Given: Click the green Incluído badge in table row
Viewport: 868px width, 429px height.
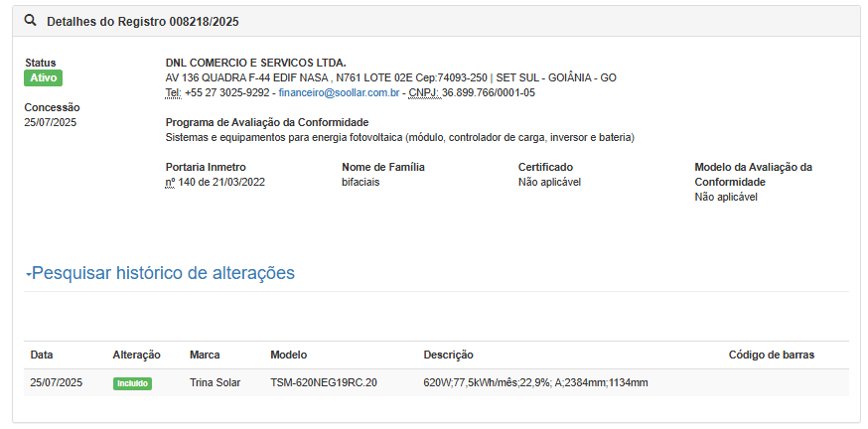Looking at the screenshot, I should 132,383.
